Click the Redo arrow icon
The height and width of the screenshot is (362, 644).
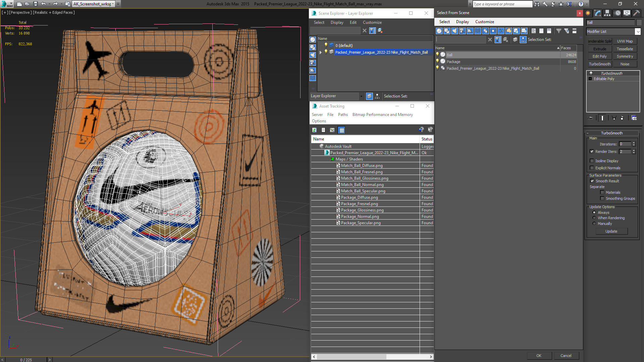pos(55,4)
